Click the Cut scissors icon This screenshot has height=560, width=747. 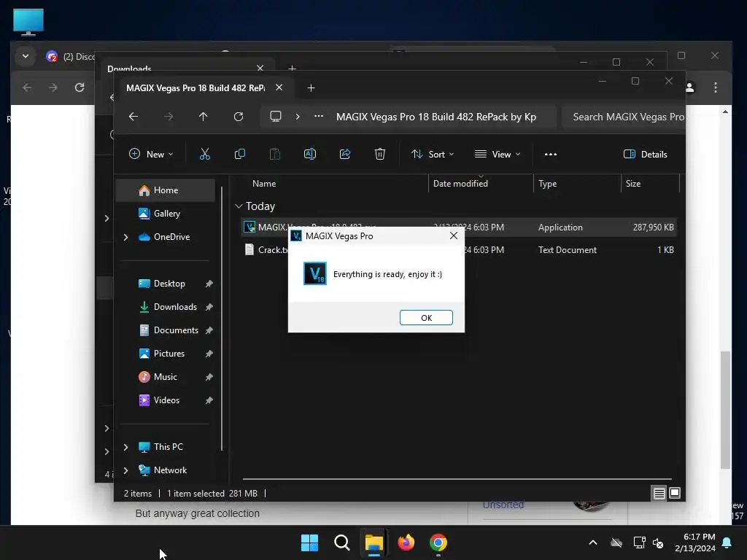(x=204, y=154)
